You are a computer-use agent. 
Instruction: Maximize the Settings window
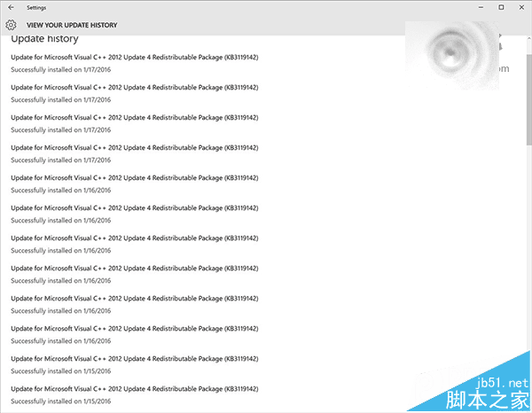point(501,7)
